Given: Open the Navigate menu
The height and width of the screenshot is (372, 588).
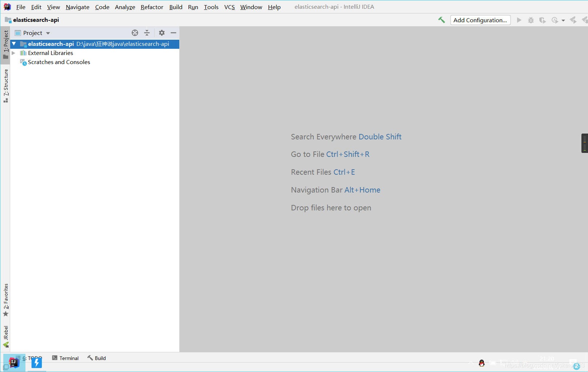Looking at the screenshot, I should coord(77,7).
